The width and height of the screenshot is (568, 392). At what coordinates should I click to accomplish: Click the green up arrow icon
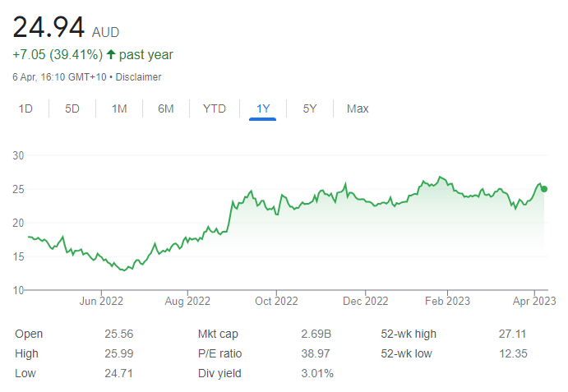pyautogui.click(x=111, y=54)
